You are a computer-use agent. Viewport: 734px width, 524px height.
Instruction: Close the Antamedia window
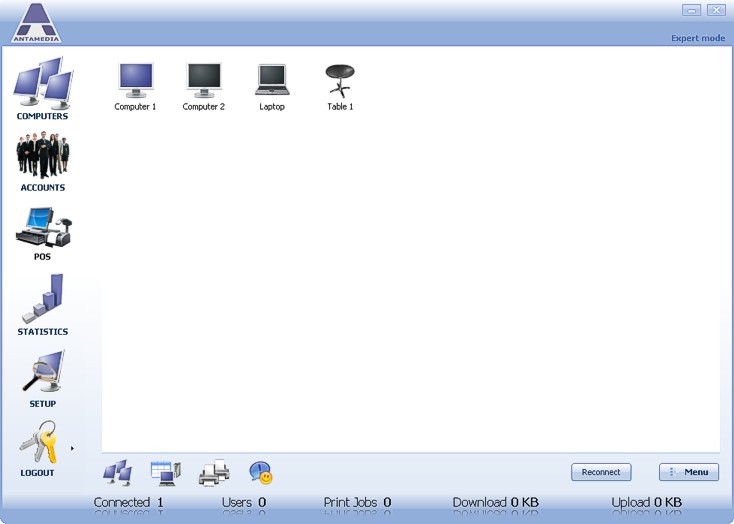[x=716, y=10]
